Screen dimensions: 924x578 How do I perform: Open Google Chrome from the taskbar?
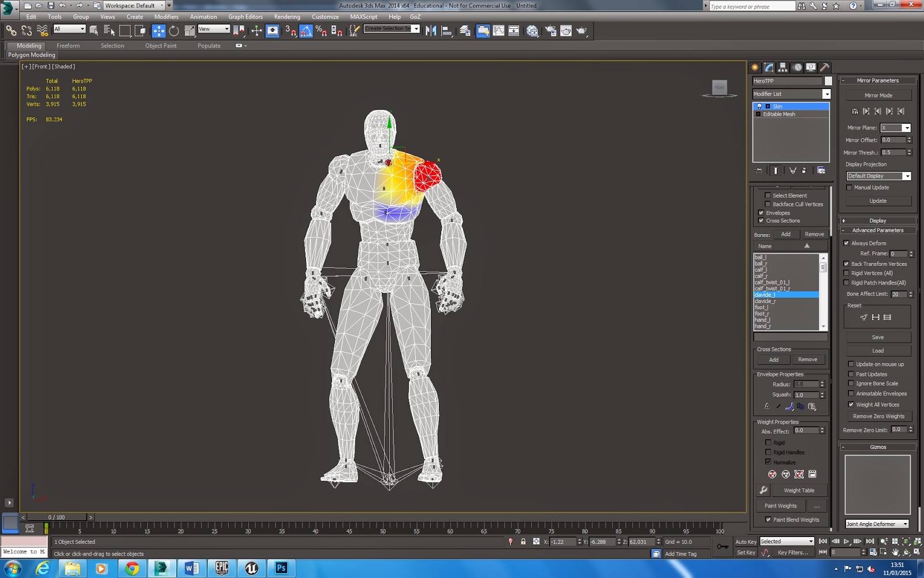(132, 568)
